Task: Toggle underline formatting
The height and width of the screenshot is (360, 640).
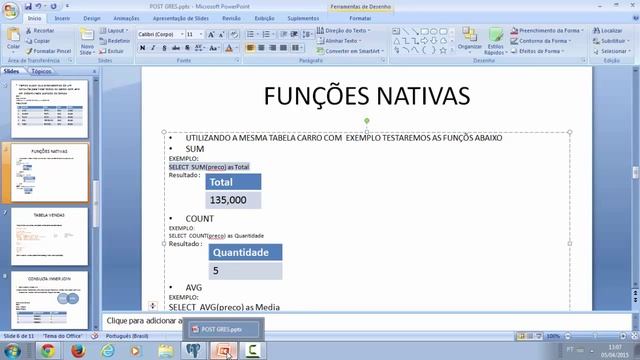Action: point(164,48)
